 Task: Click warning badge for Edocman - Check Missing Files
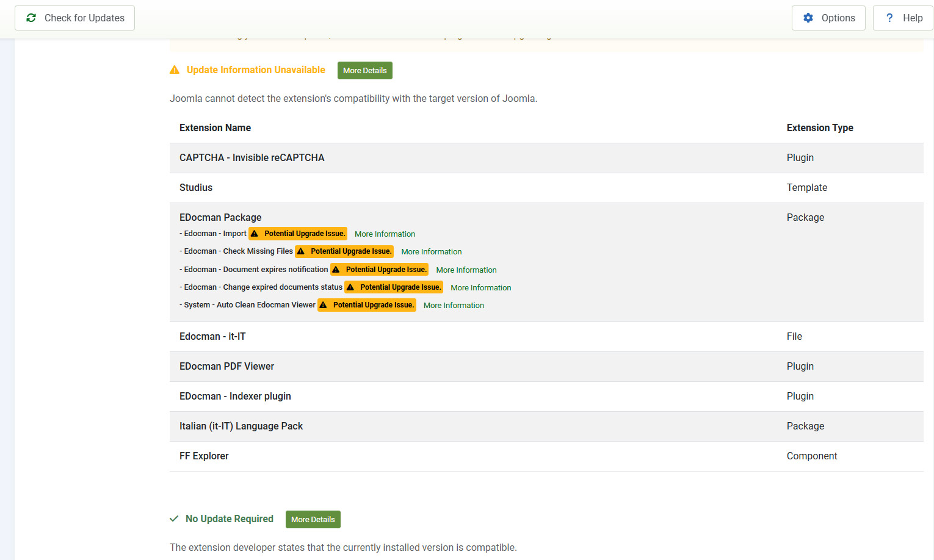344,251
